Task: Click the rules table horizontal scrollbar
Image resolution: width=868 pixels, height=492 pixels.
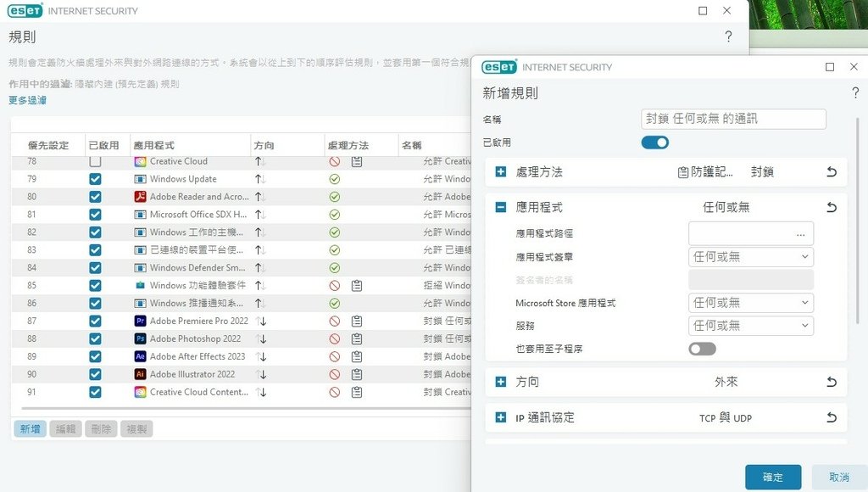Action: 246,408
